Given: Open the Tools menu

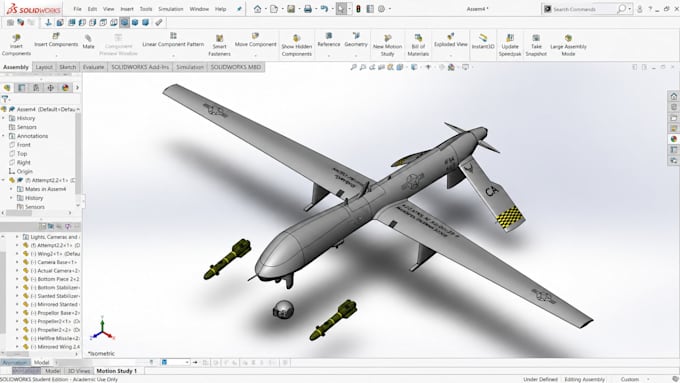Looking at the screenshot, I should coord(146,9).
